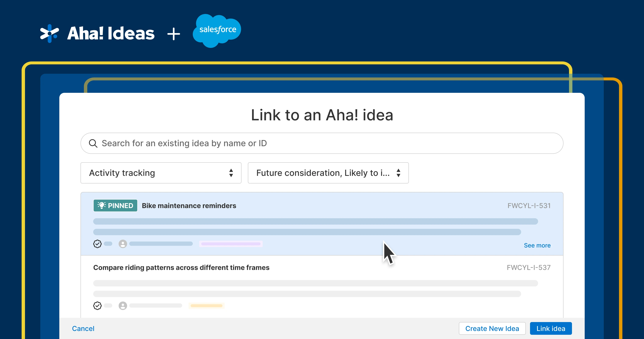Click the PINNED lightbulb badge
The height and width of the screenshot is (339, 644).
tap(115, 206)
